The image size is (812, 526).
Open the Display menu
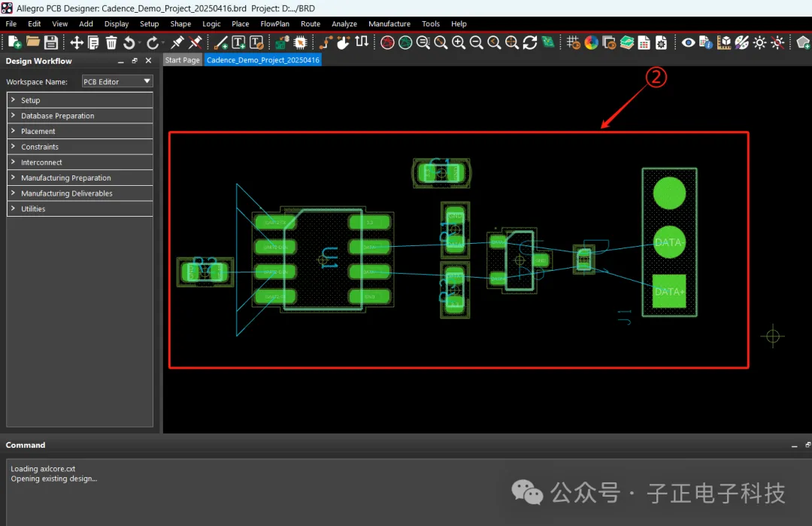(117, 24)
